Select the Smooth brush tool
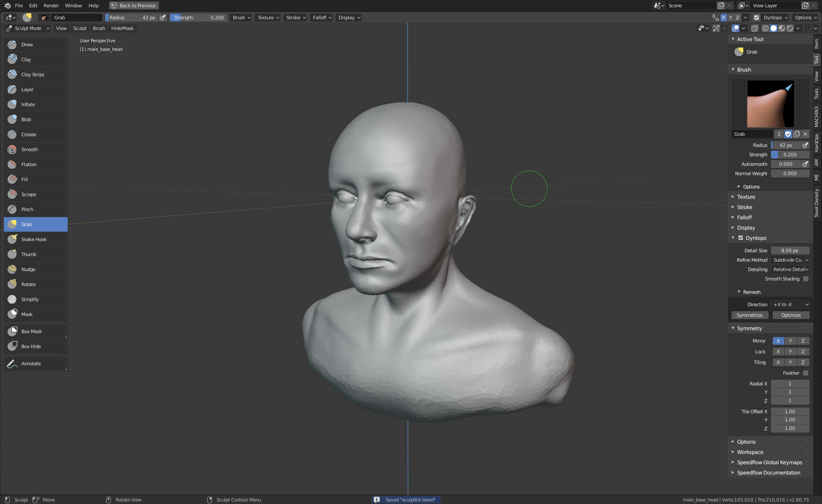The width and height of the screenshot is (822, 504). pyautogui.click(x=30, y=149)
